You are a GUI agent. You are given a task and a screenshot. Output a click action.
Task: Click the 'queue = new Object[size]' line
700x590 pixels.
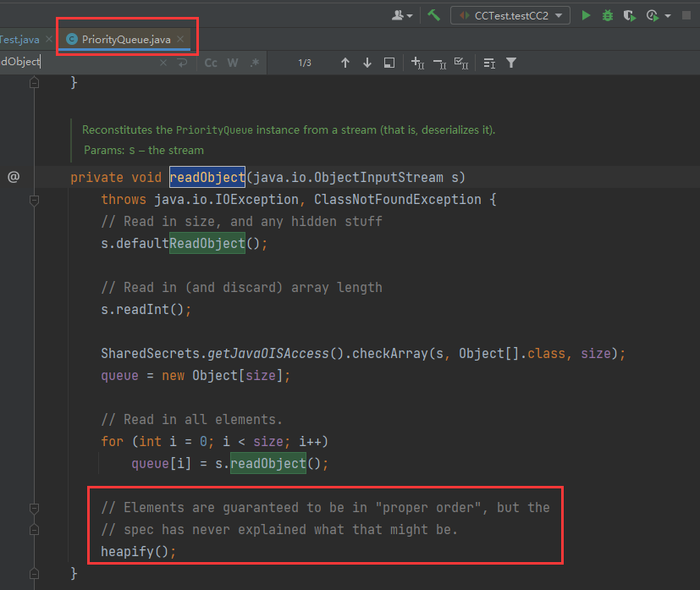point(196,375)
